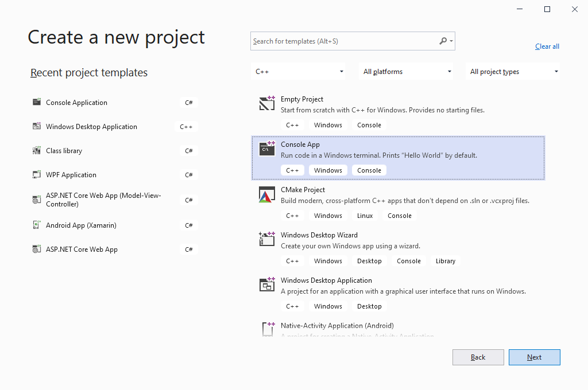Open the C++ language filter dropdown

(299, 72)
